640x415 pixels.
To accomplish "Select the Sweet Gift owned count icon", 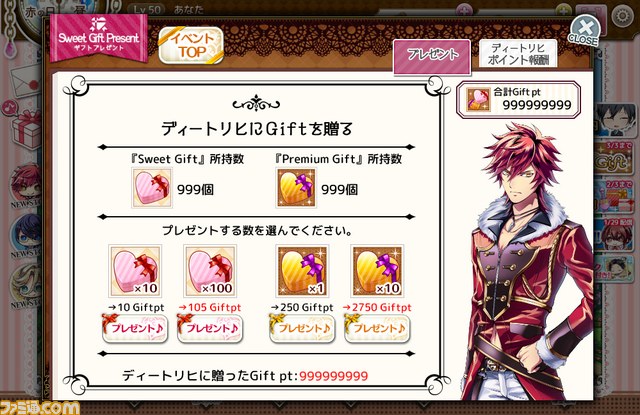I will click(152, 189).
